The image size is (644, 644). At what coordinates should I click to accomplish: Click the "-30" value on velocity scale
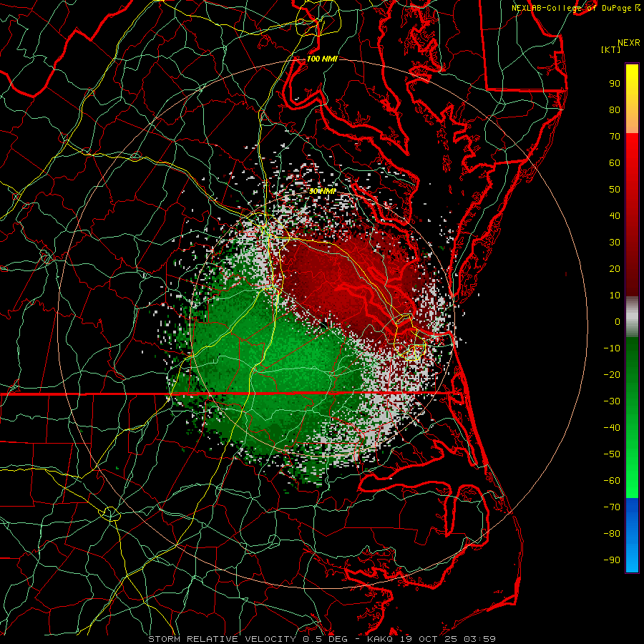612,401
